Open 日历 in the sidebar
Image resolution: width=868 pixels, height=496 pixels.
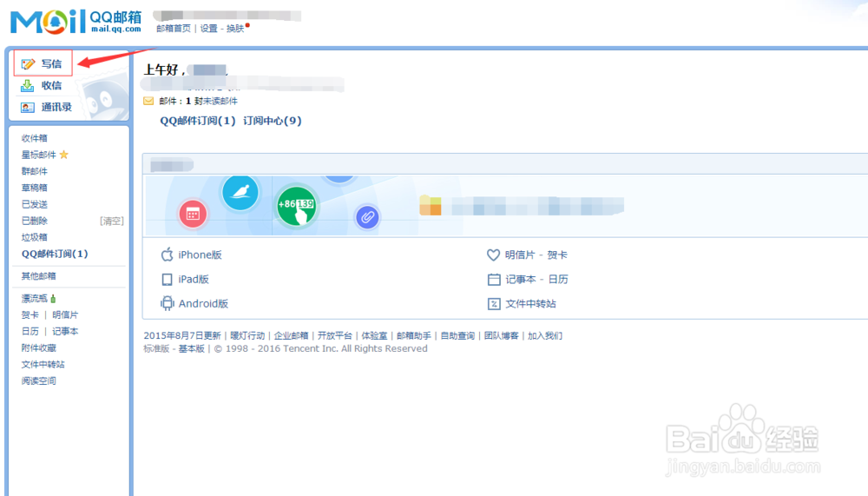click(x=30, y=332)
